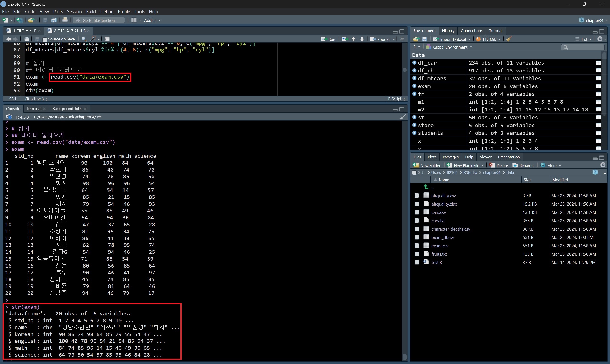Open the airquality.csv file link
Image resolution: width=610 pixels, height=364 pixels.
(443, 196)
